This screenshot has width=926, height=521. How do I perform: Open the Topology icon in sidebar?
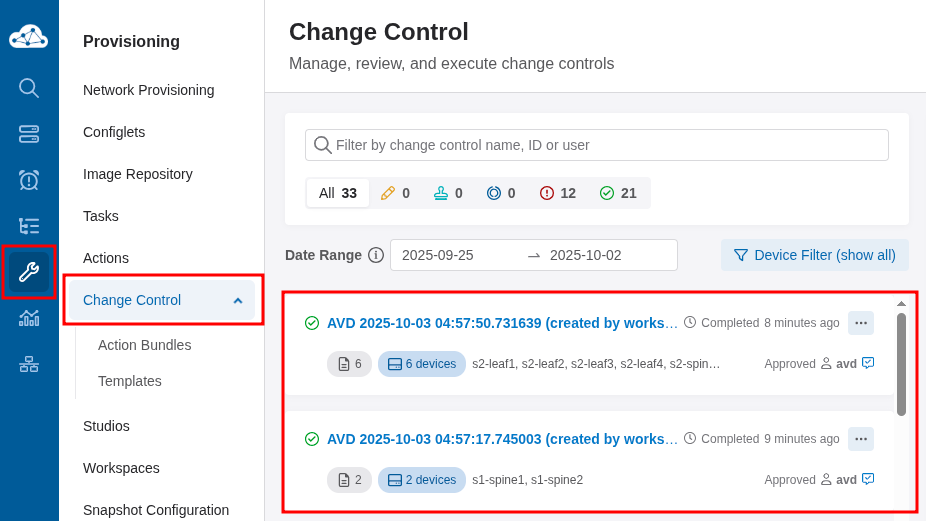point(29,364)
